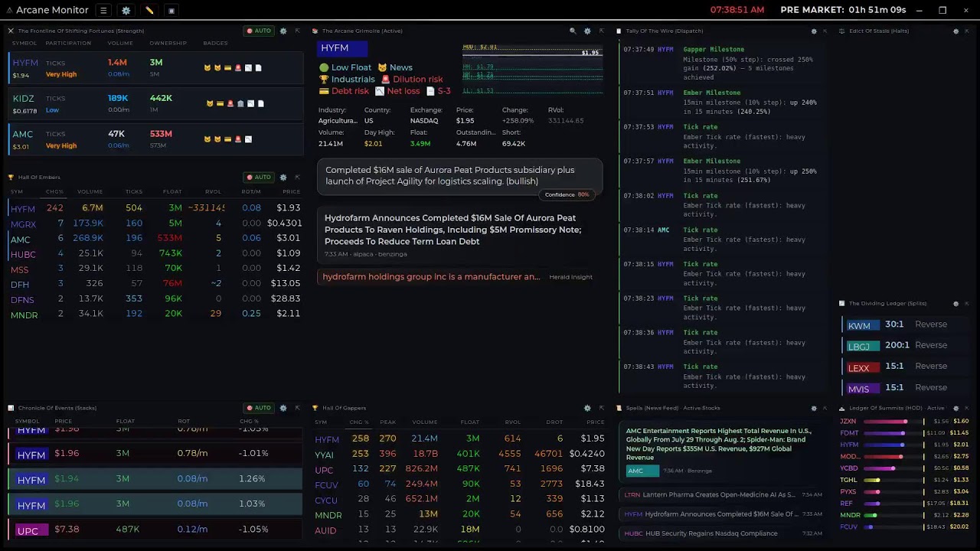Sort Hall Of Embers by RVOL column
This screenshot has width=980, height=551.
213,191
